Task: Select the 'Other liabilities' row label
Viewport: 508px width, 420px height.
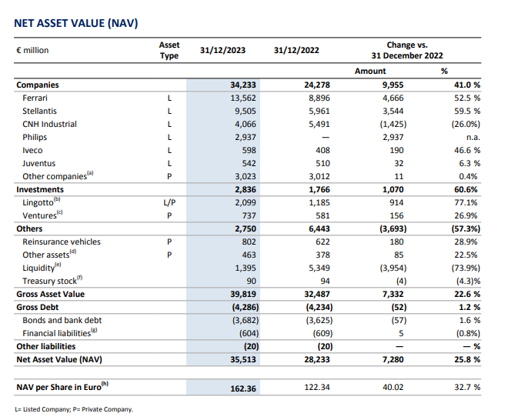Action: tap(46, 346)
